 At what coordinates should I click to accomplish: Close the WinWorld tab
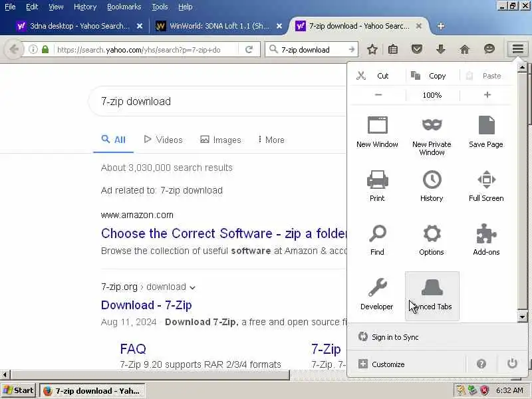click(279, 26)
